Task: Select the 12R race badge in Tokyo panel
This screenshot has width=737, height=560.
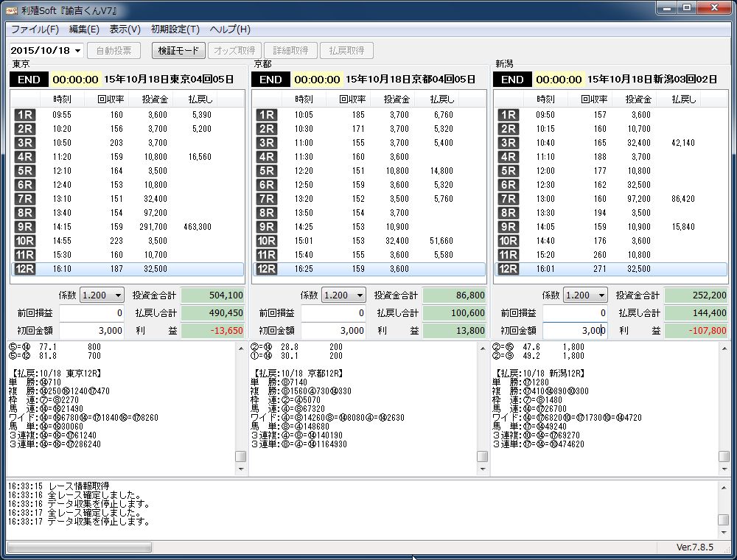Action: click(x=24, y=269)
